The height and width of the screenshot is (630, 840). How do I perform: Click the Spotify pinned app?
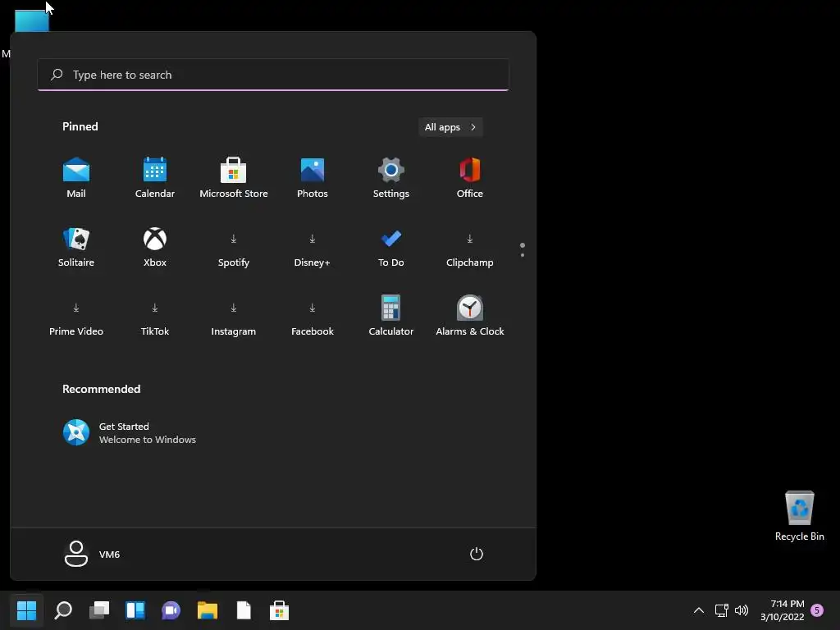coord(234,248)
